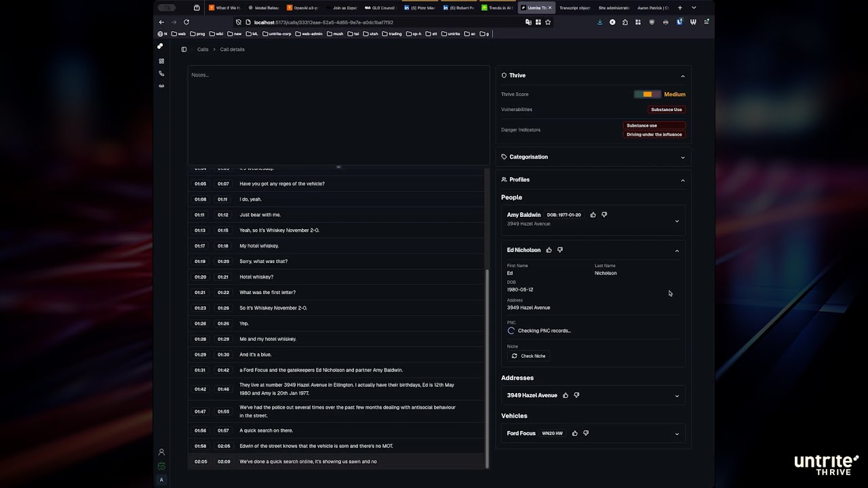Collapse the Profiles section
The width and height of the screenshot is (868, 488).
[x=683, y=180]
